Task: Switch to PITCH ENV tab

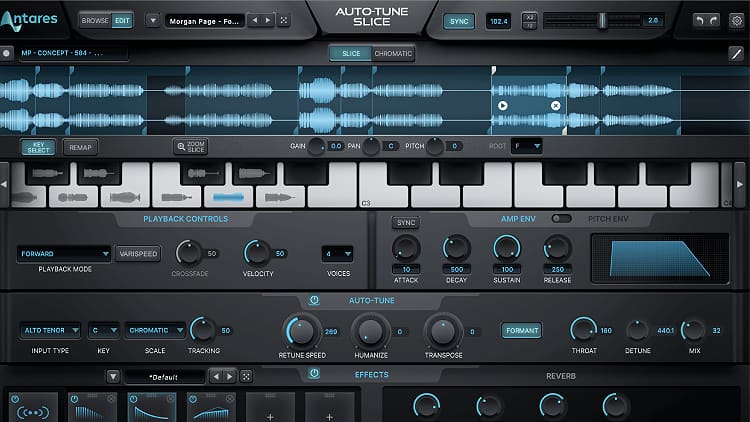Action: click(x=608, y=219)
